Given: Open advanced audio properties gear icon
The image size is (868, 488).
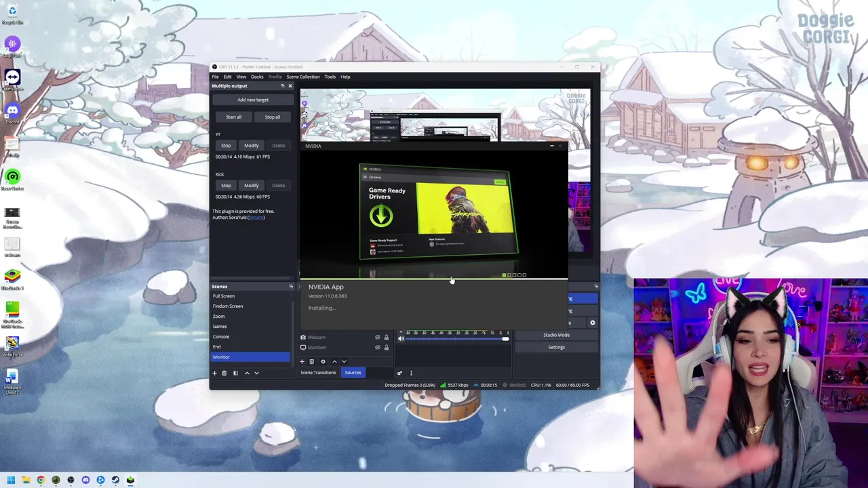Looking at the screenshot, I should tap(399, 373).
